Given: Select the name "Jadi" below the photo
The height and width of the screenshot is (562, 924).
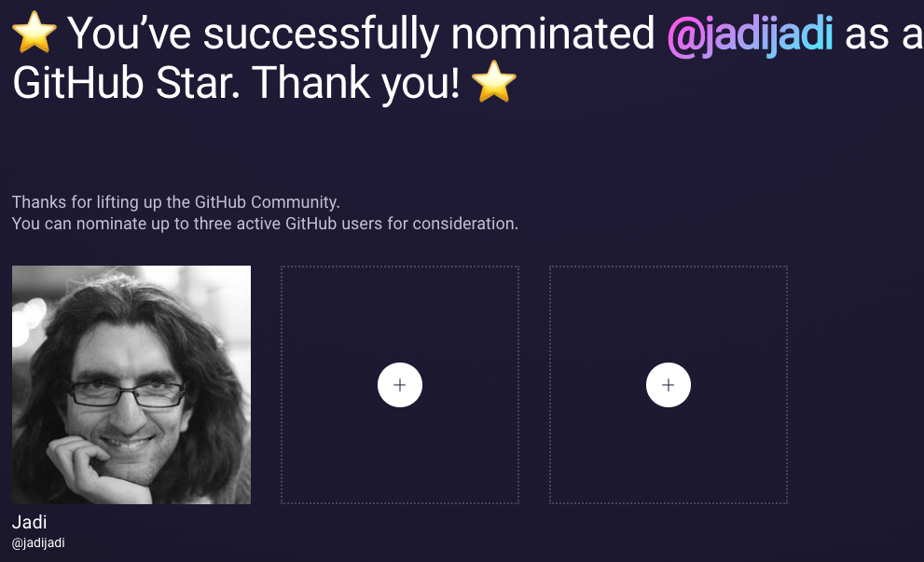Looking at the screenshot, I should pyautogui.click(x=30, y=522).
